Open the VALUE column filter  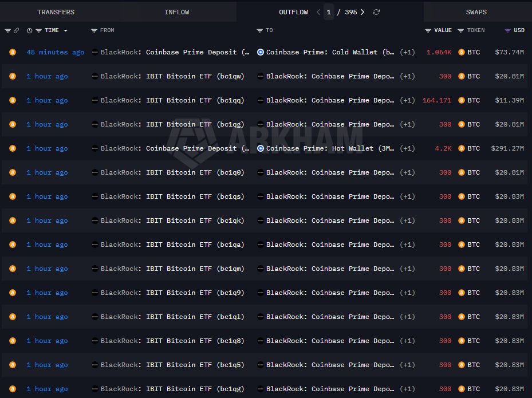[428, 30]
